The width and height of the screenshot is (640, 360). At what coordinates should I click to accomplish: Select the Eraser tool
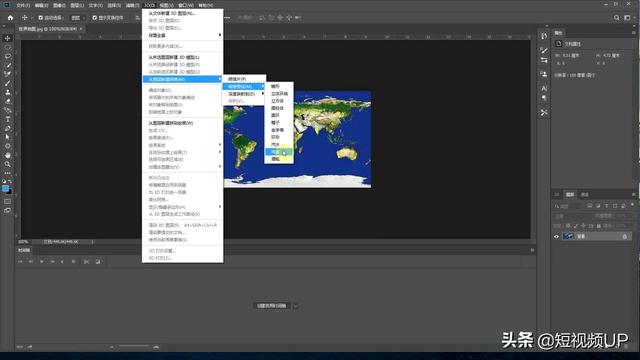[x=7, y=101]
